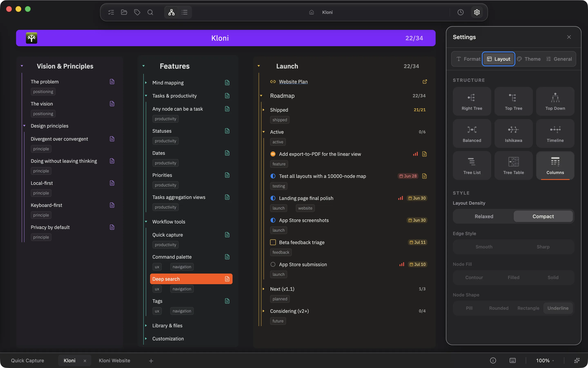Open the history clock icon

460,12
